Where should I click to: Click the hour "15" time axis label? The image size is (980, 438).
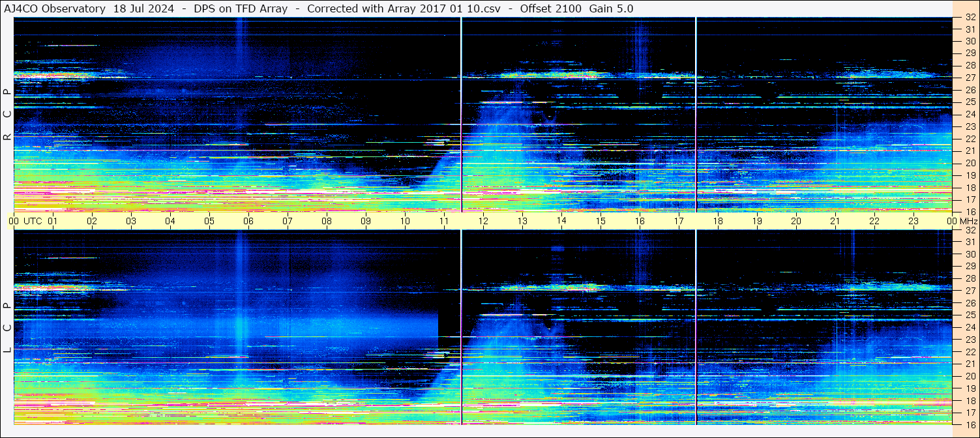[601, 221]
